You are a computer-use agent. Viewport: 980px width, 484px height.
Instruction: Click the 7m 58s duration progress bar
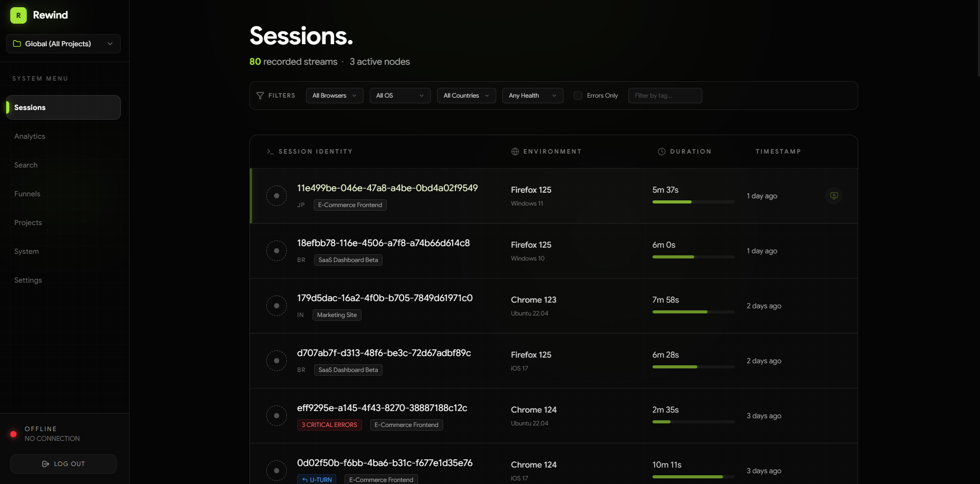coord(693,312)
